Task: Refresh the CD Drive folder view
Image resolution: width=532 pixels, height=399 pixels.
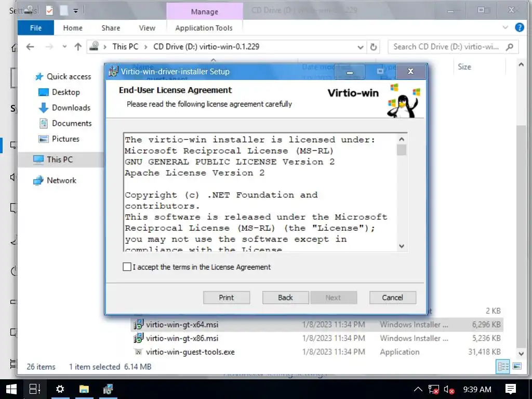Action: tap(374, 47)
